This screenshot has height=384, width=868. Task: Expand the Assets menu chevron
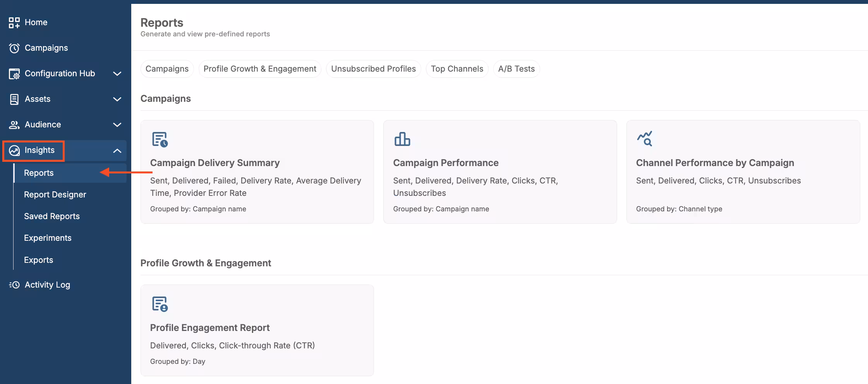click(117, 99)
